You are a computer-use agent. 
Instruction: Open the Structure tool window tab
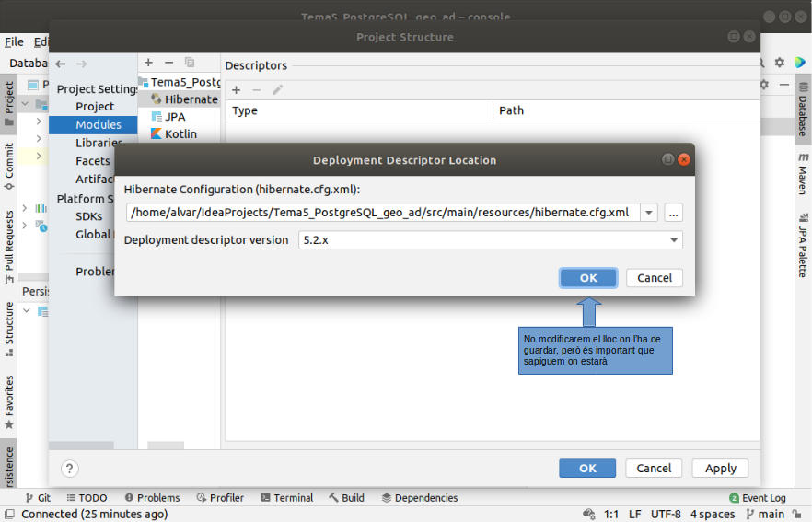coord(9,330)
